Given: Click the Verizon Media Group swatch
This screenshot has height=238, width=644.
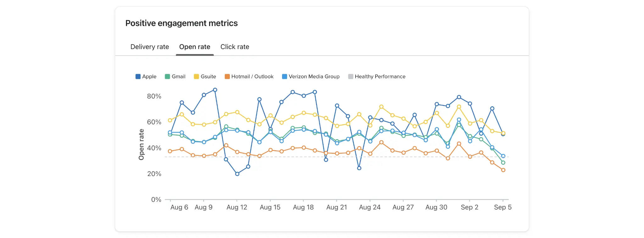Looking at the screenshot, I should pos(285,76).
